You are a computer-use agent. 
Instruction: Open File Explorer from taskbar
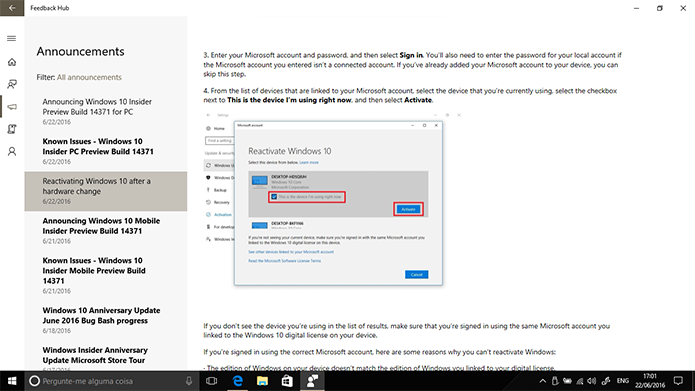pyautogui.click(x=262, y=381)
